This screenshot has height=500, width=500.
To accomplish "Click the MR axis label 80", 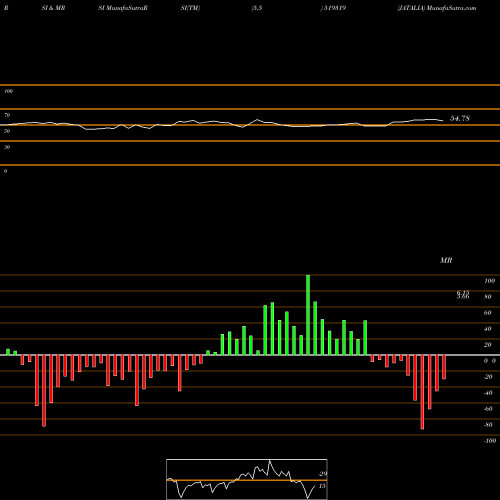I will pyautogui.click(x=488, y=297).
